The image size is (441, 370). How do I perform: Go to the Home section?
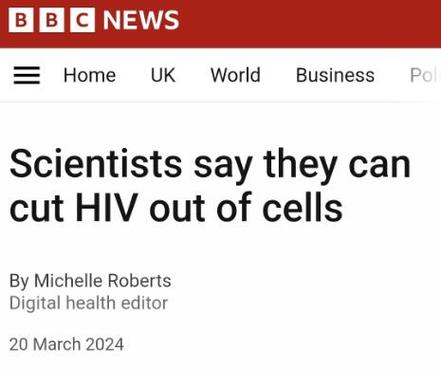[x=90, y=75]
